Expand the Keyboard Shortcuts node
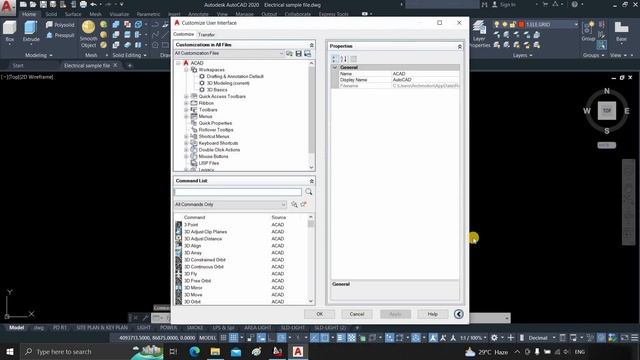Screen dimensions: 640x360 [186, 143]
